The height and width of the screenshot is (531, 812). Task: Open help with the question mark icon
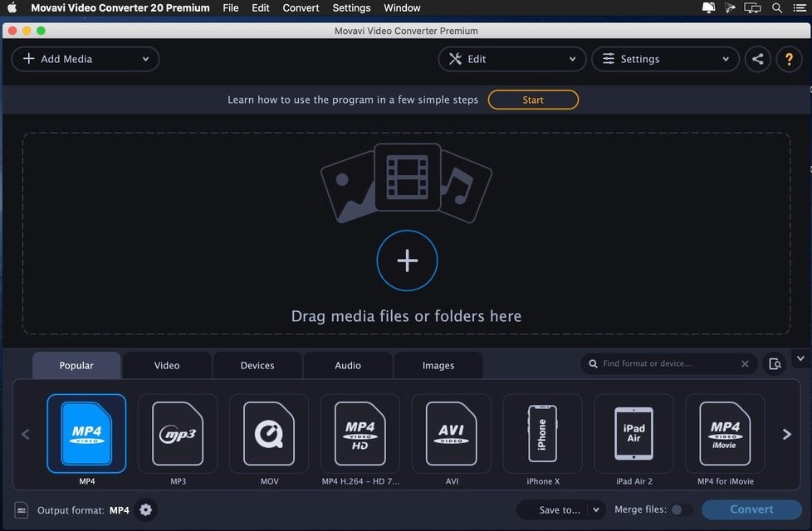pyautogui.click(x=789, y=59)
